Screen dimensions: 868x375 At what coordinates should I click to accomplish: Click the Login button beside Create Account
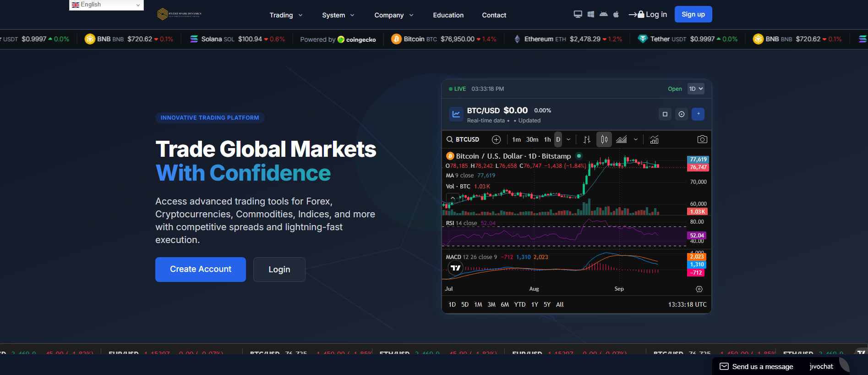(279, 270)
